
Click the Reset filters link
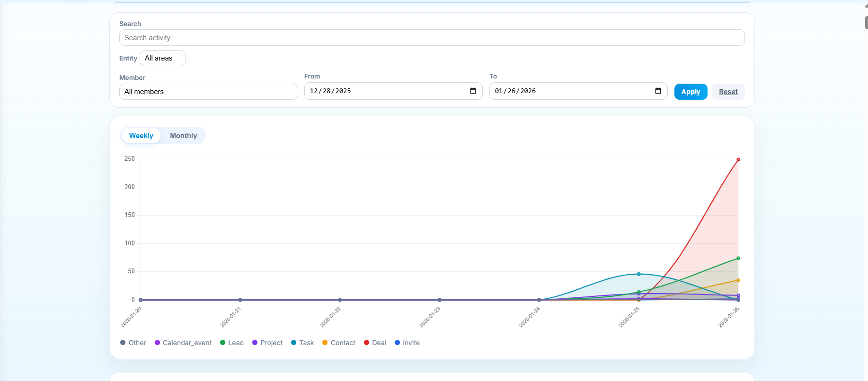click(728, 92)
